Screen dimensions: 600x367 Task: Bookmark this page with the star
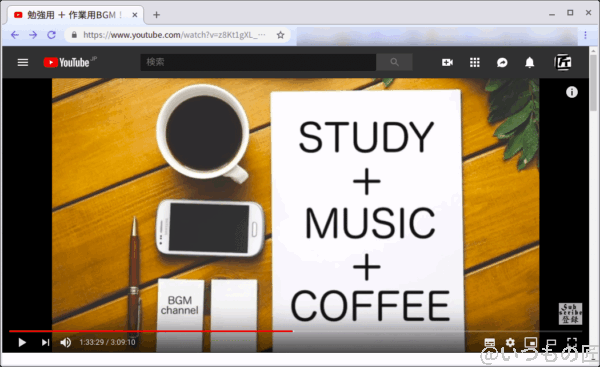click(280, 35)
